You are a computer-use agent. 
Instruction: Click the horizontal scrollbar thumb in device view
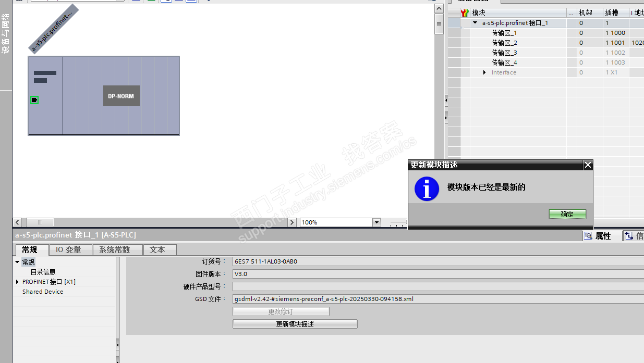(x=40, y=222)
